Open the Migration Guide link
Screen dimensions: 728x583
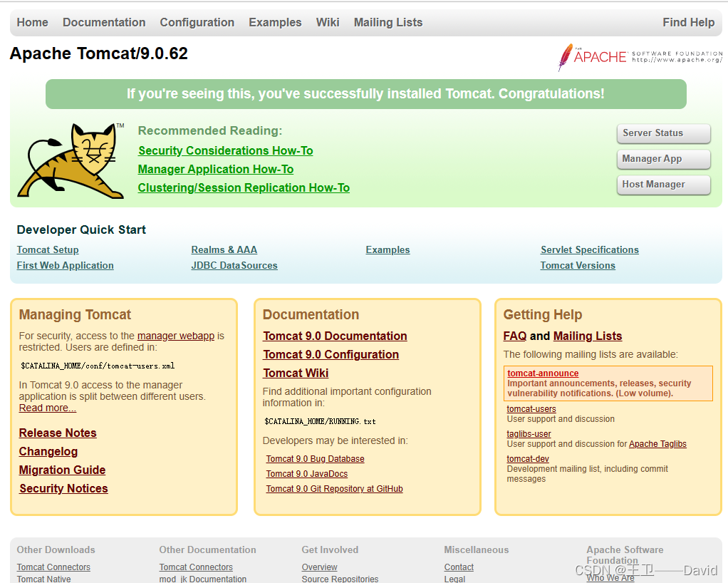62,470
